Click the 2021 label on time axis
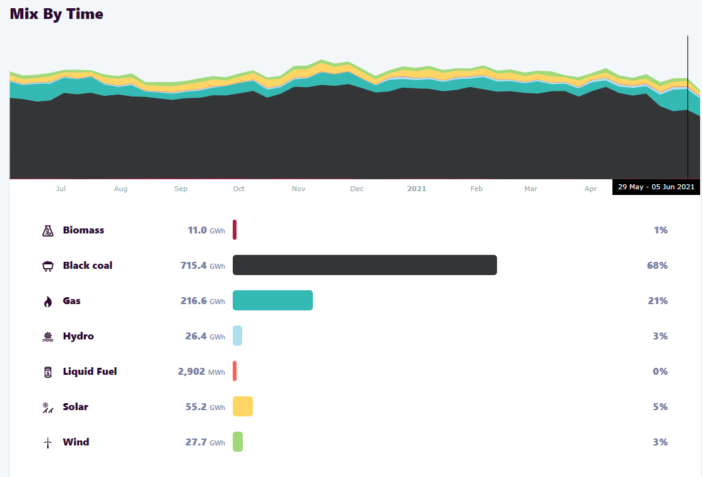Viewport: 702px width, 477px height. (x=416, y=188)
